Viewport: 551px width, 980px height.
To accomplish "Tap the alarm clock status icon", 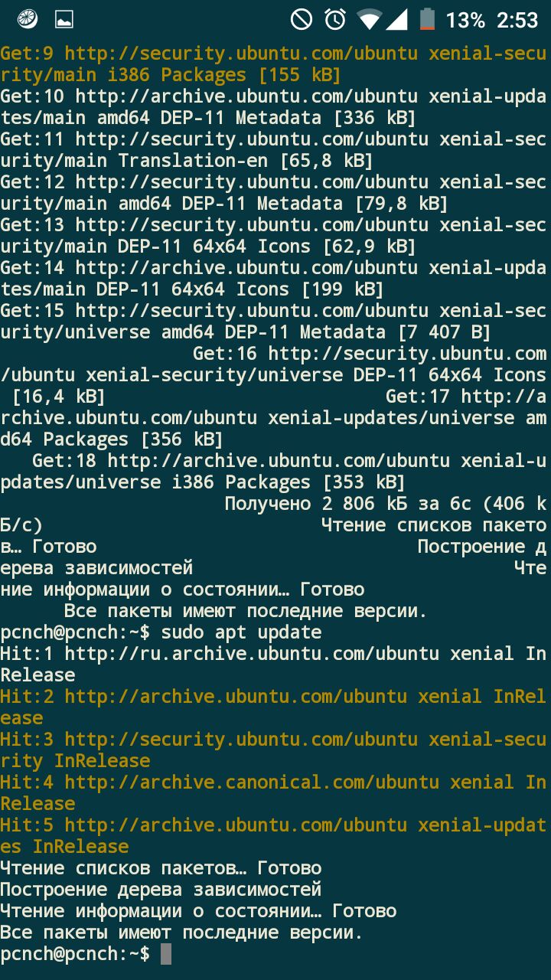I will point(335,19).
